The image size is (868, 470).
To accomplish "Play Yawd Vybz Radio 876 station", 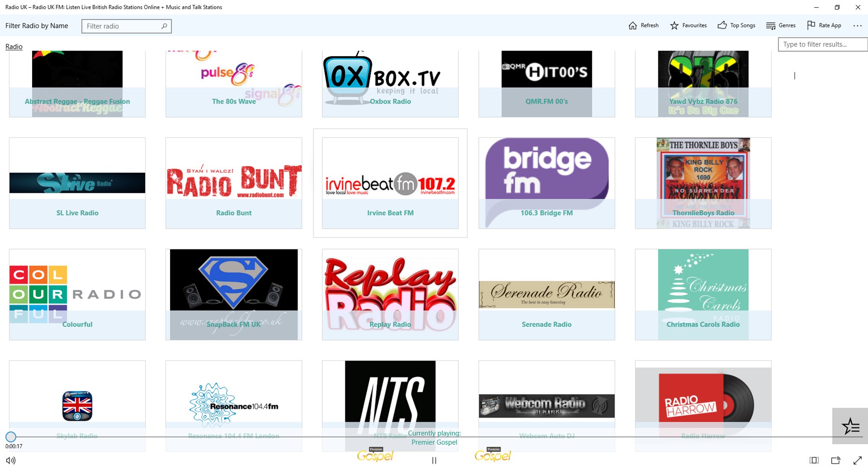I will (703, 84).
